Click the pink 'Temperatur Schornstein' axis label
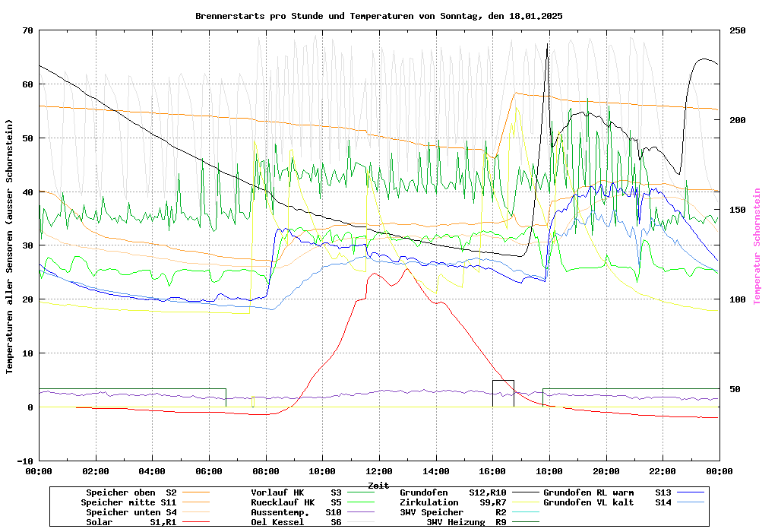This screenshot has width=778, height=532. coord(757,246)
